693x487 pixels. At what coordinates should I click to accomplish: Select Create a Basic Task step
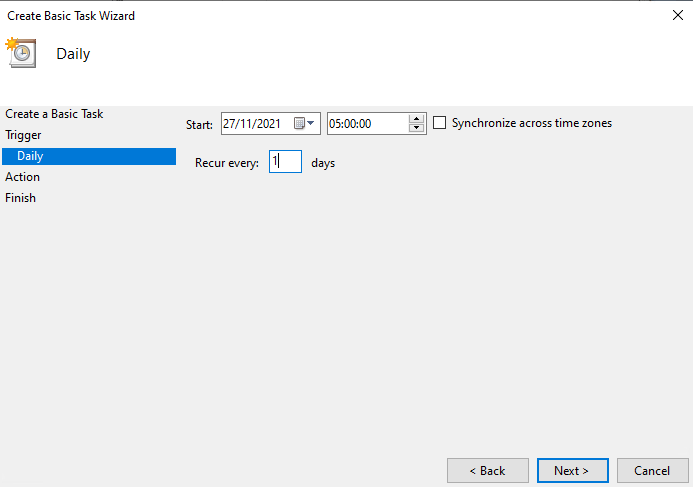pos(54,114)
